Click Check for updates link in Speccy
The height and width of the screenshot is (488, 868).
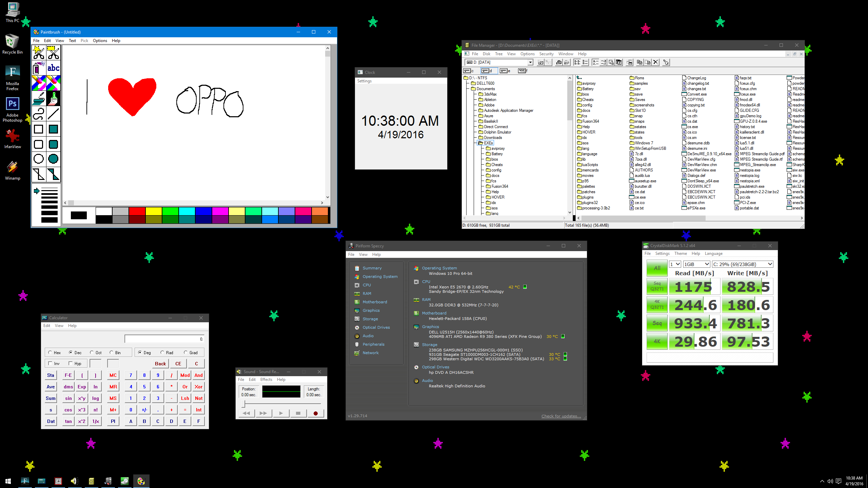pos(561,416)
